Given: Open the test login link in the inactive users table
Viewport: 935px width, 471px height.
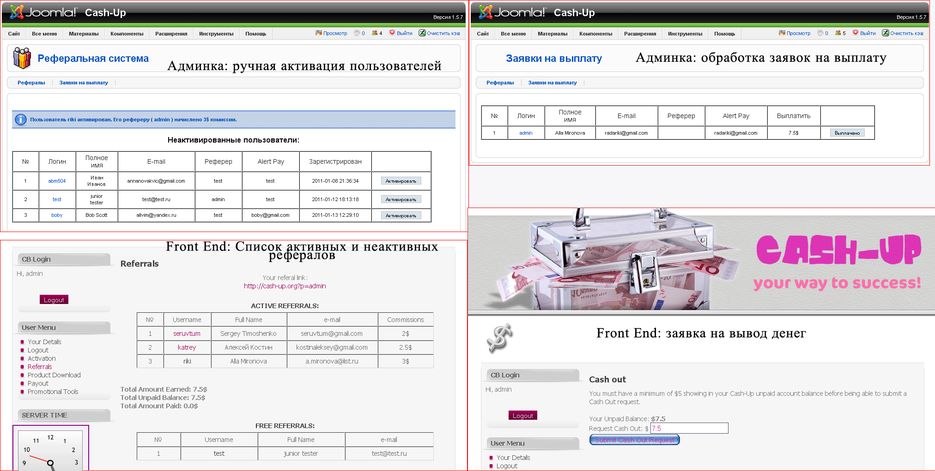Looking at the screenshot, I should coord(57,199).
